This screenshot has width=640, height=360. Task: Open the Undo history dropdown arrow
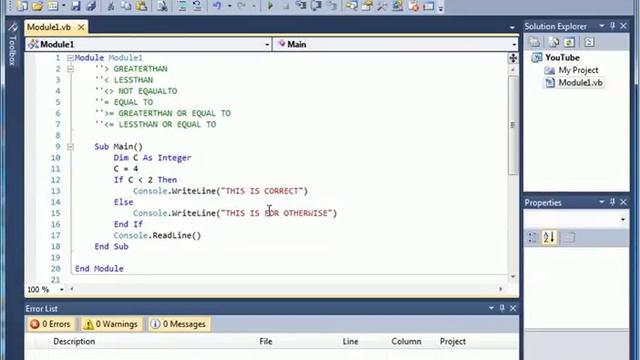(229, 6)
